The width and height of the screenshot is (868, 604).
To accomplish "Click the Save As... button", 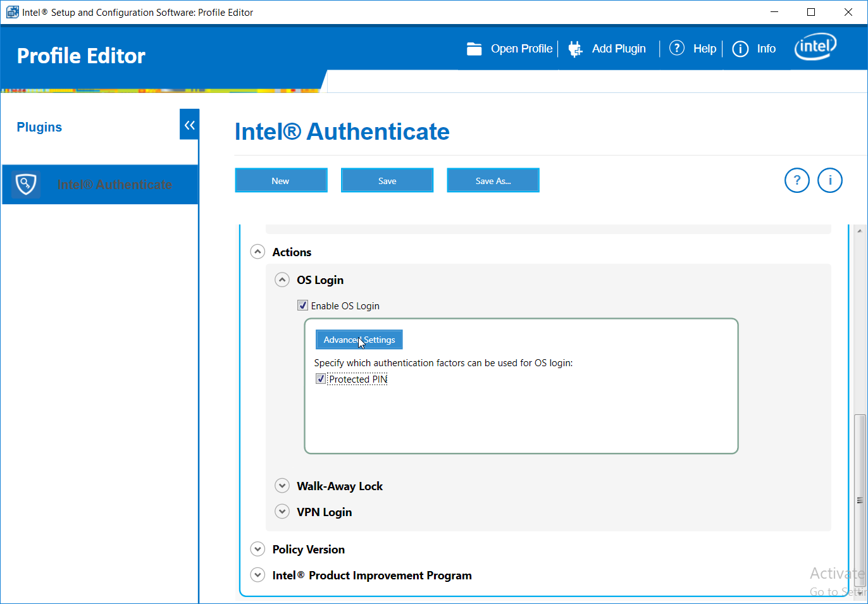I will pos(493,180).
